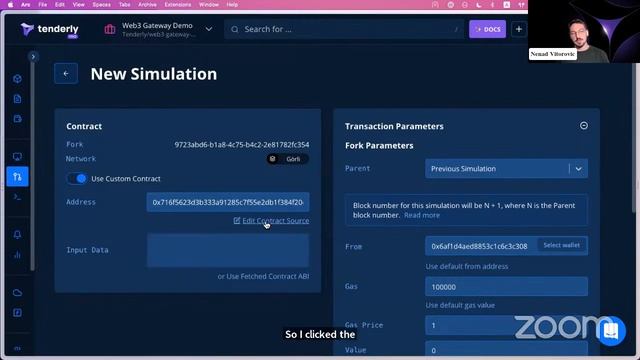Click the briefcase project icon
Viewport: 640px width, 360px height.
click(x=110, y=29)
